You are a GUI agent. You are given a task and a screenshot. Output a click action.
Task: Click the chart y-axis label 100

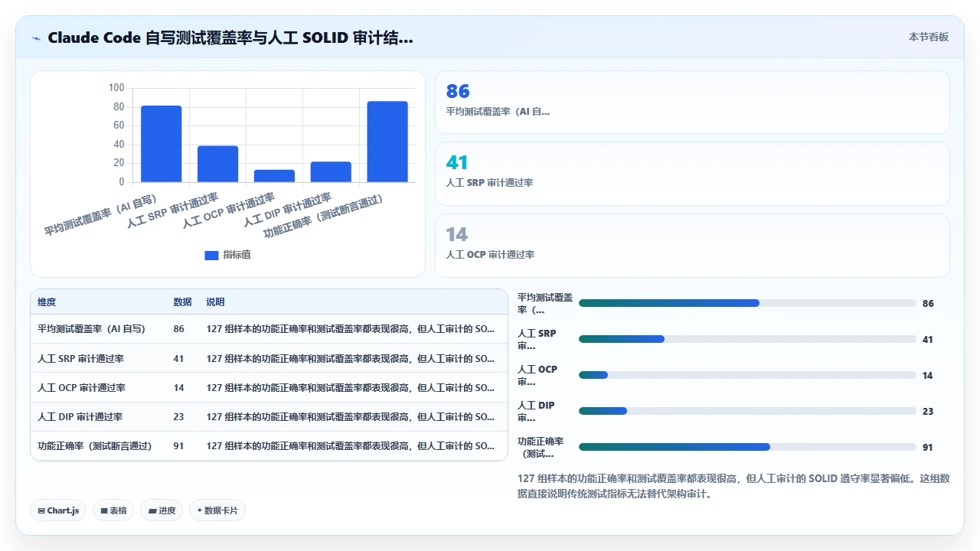[116, 88]
